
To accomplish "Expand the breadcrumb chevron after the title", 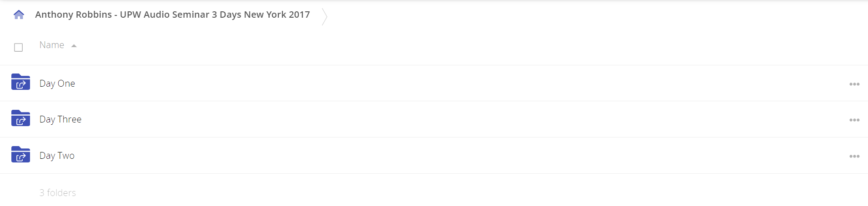I will tap(324, 16).
